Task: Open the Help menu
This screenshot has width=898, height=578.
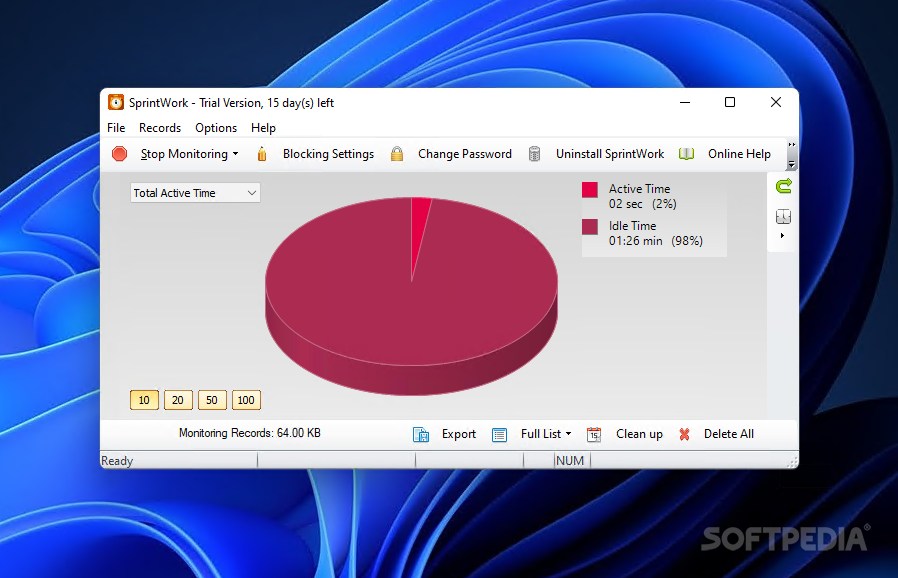Action: 263,128
